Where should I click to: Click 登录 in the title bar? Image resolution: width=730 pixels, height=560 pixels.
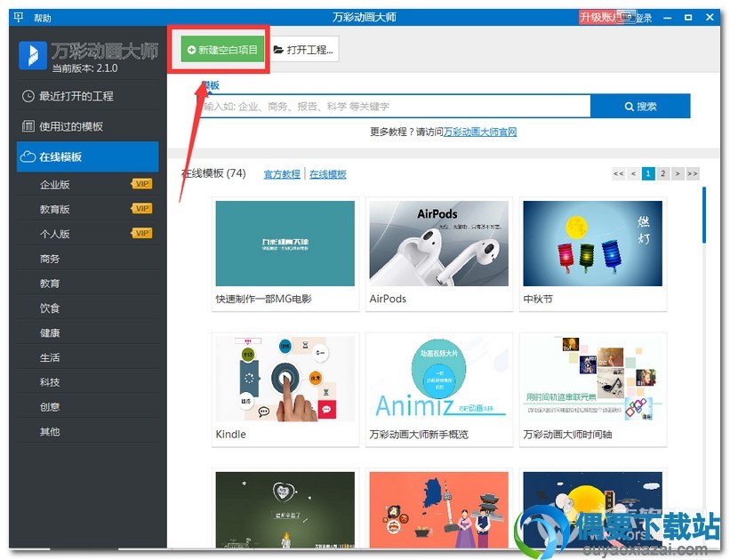(x=644, y=18)
